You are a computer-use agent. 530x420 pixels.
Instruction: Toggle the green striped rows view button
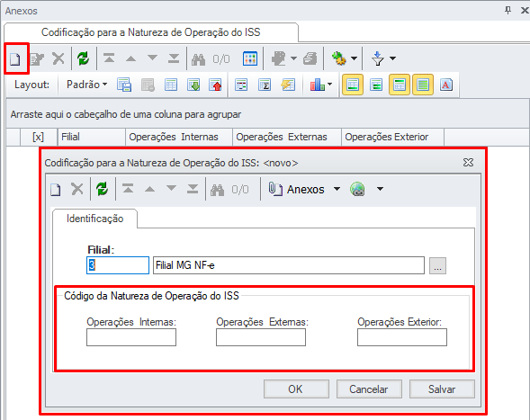[423, 85]
